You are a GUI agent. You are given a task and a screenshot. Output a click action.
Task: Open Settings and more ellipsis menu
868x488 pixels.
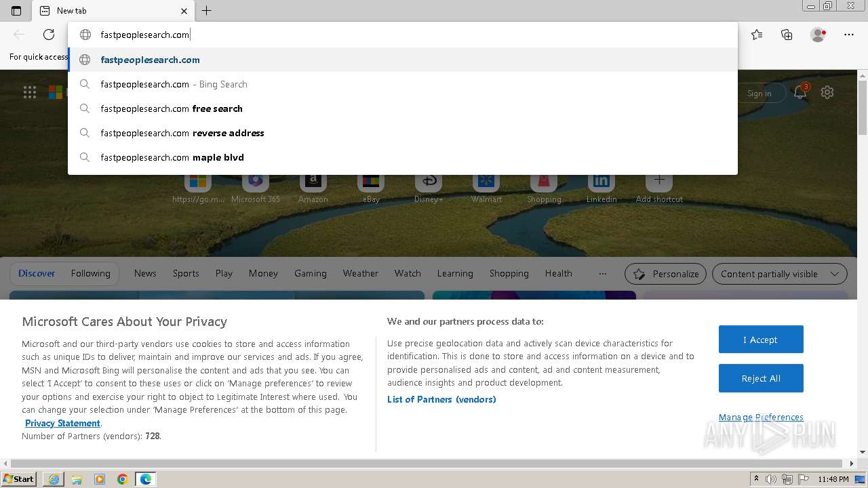pyautogui.click(x=849, y=35)
